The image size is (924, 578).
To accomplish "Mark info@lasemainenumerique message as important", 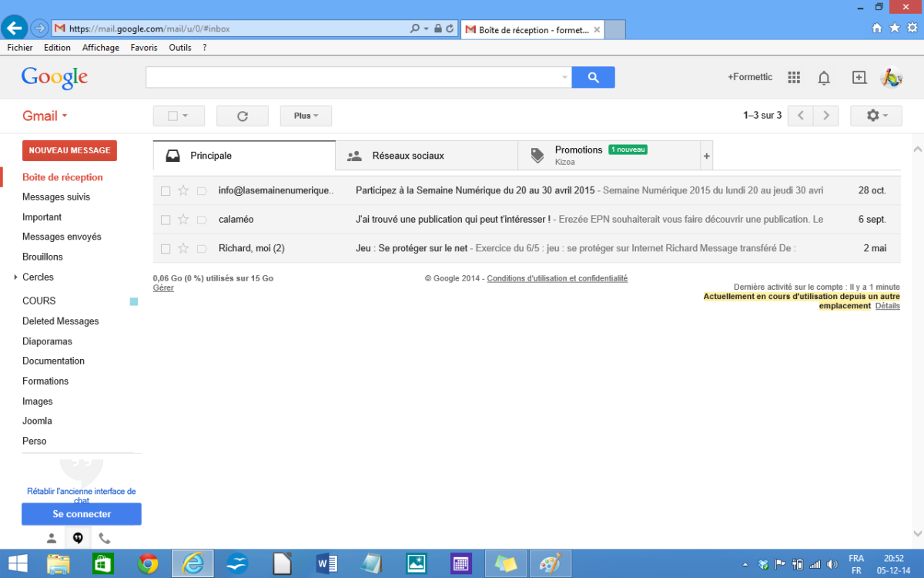I will pos(202,190).
